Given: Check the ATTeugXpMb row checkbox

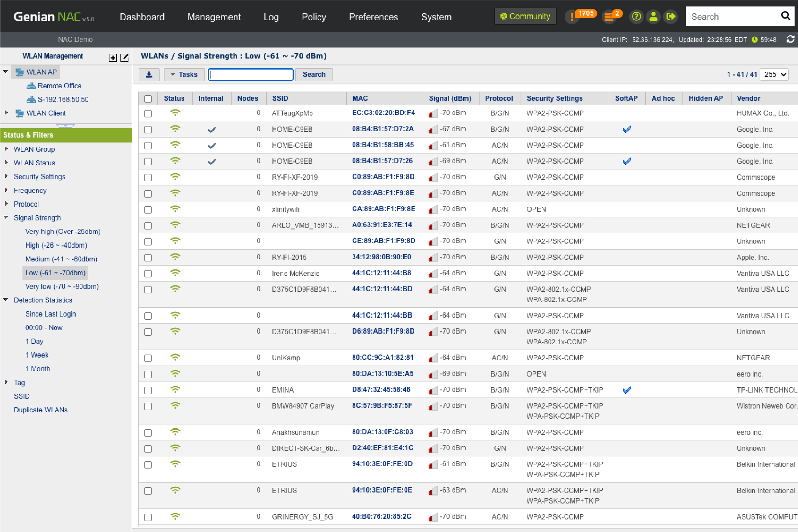Looking at the screenshot, I should [148, 114].
